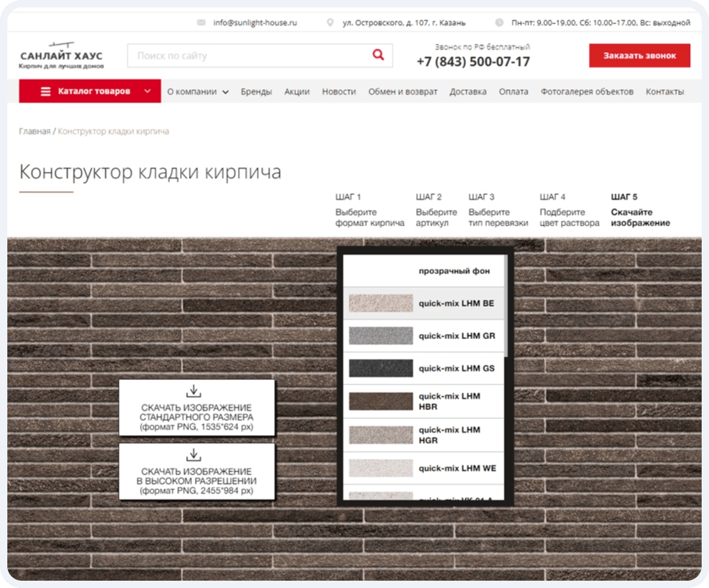
Task: Expand the О компании menu
Action: pos(198,92)
